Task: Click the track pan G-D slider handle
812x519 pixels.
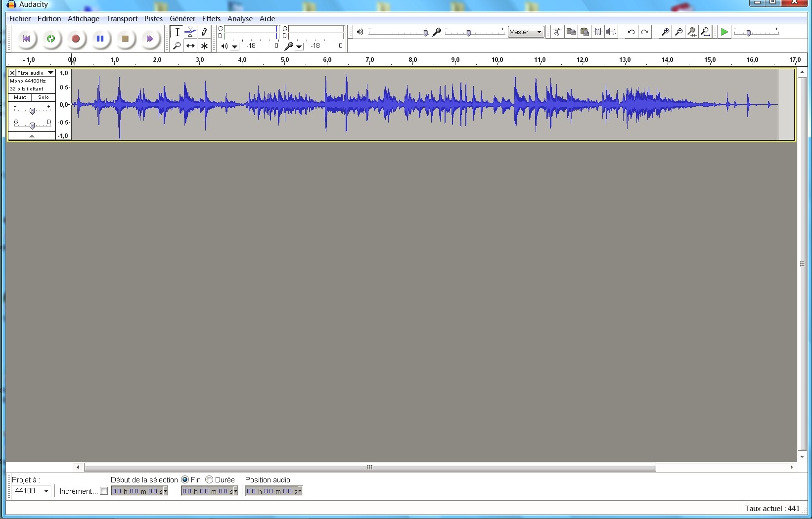Action: point(32,126)
